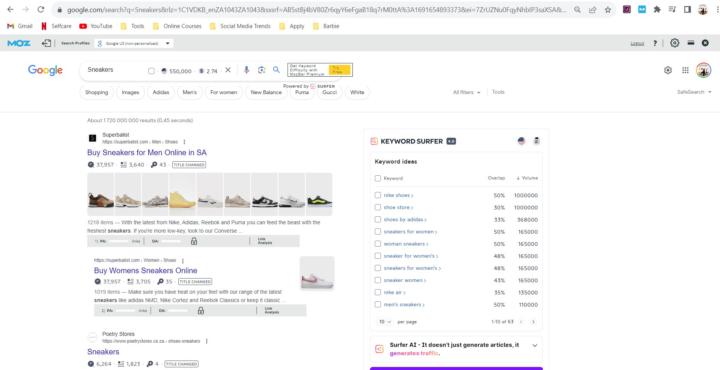Select the Shopping filter chip
Image resolution: width=720 pixels, height=370 pixels.
97,92
